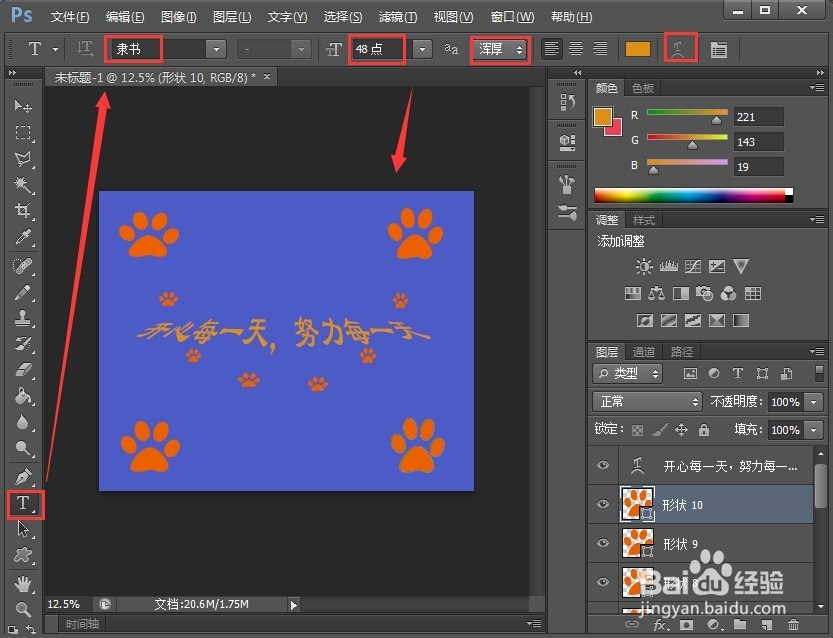This screenshot has width=833, height=638.
Task: Toggle visibility of the 形状 9 layer
Action: tap(603, 543)
